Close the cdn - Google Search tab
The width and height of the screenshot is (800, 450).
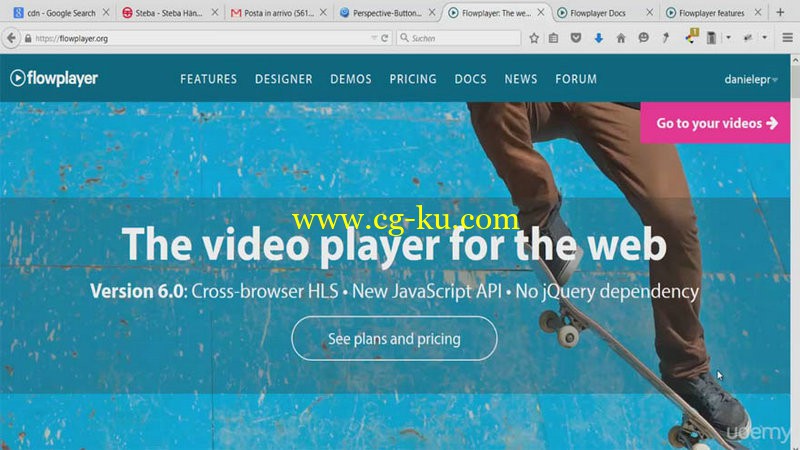(x=106, y=12)
